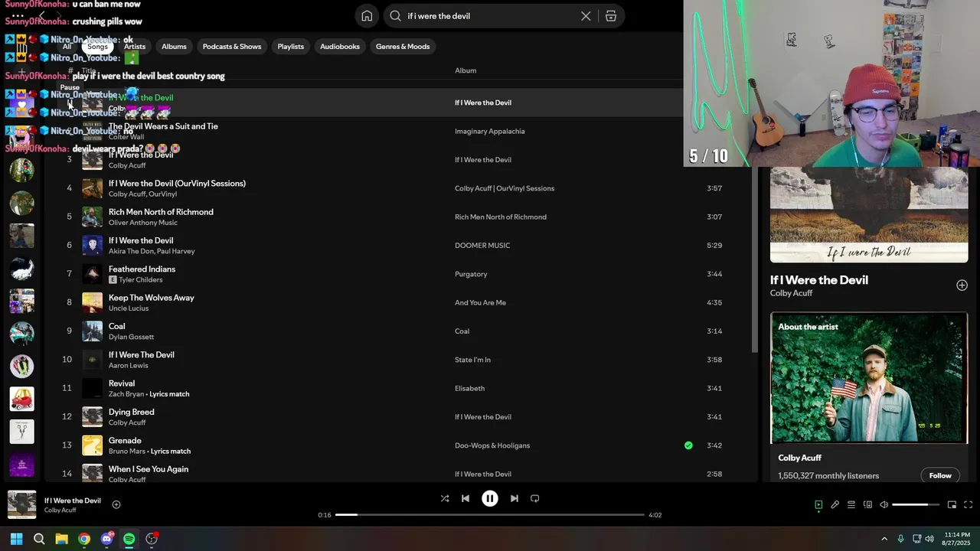The width and height of the screenshot is (980, 551).
Task: Go to Spotify Home via house icon
Action: pyautogui.click(x=367, y=15)
